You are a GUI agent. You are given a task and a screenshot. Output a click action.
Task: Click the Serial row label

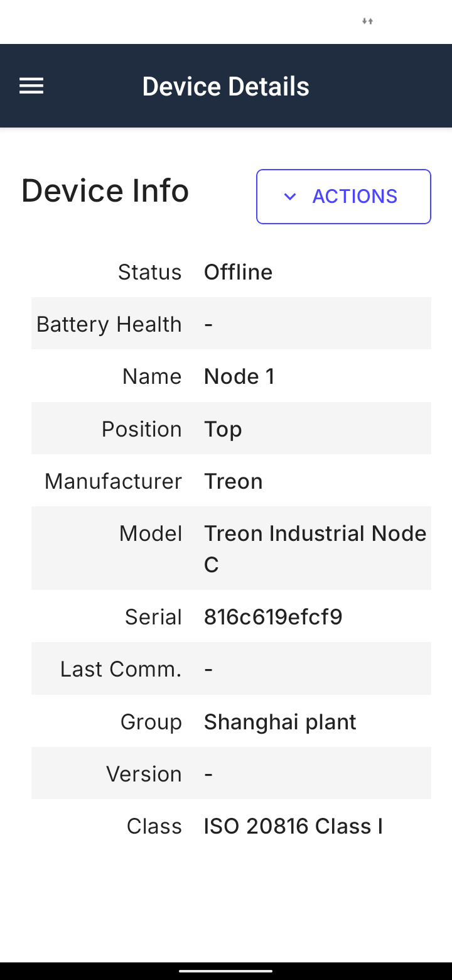tap(153, 617)
